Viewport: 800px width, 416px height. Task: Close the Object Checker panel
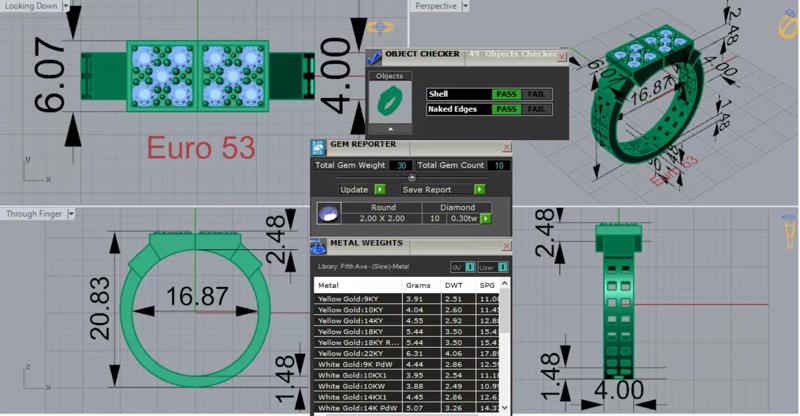coord(561,57)
